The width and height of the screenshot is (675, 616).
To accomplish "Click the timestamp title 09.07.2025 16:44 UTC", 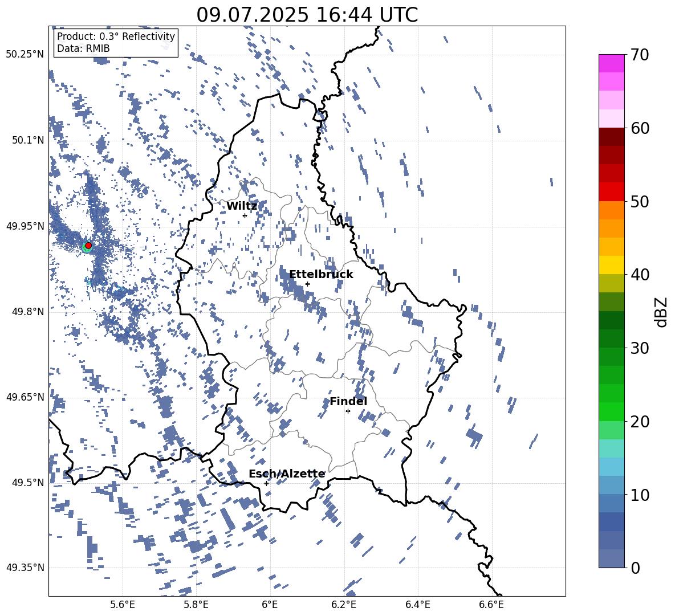I will 307,15.
